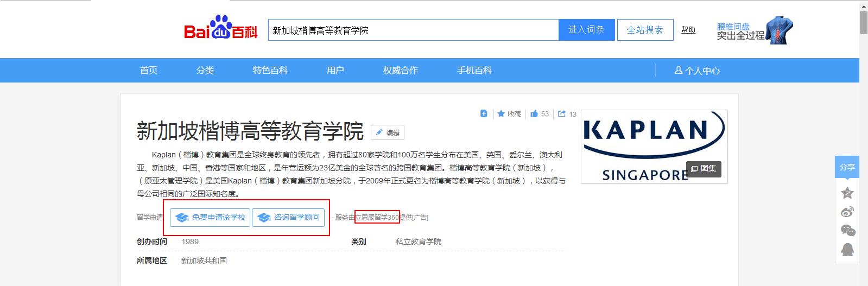The width and height of the screenshot is (868, 286).
Task: Click the 咨询留学顾问 button
Action: point(288,218)
